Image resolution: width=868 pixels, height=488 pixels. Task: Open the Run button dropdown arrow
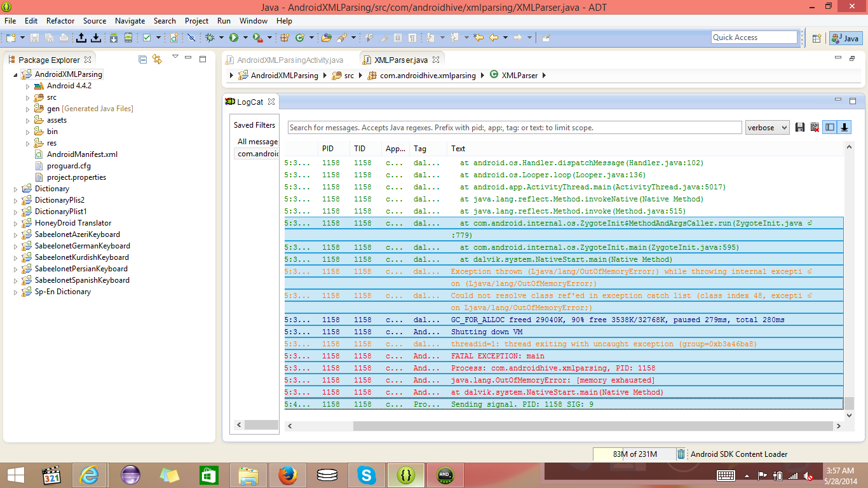point(245,37)
